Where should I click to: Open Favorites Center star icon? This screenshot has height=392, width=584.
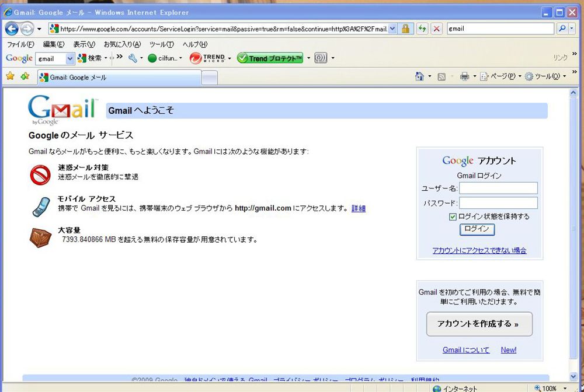click(10, 76)
